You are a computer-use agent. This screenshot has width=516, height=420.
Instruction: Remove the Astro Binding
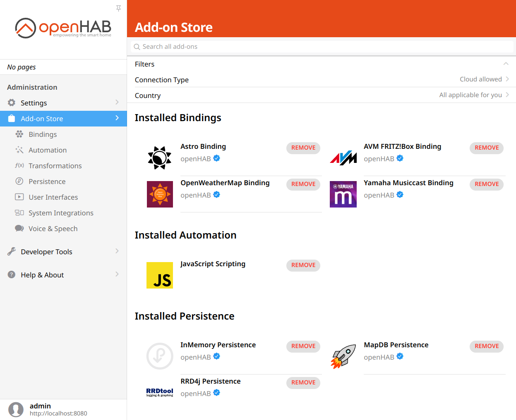303,148
